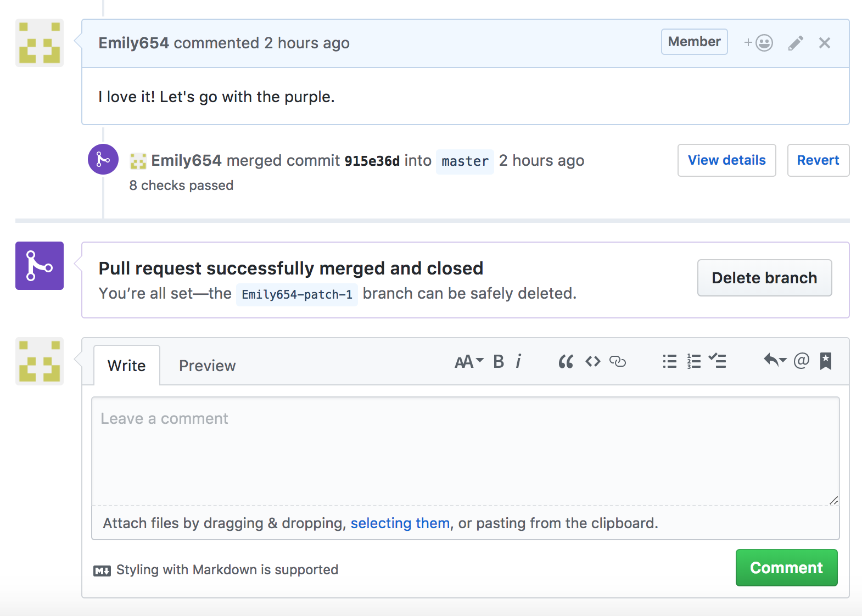Switch to the Preview tab
Image resolution: width=862 pixels, height=616 pixels.
(207, 366)
